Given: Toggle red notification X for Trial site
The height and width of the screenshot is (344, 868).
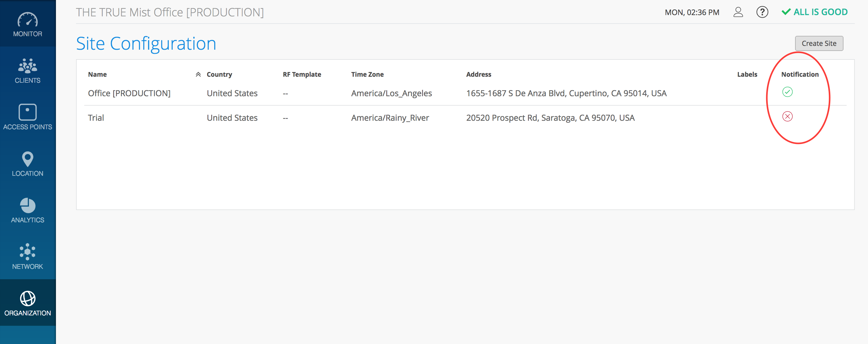Looking at the screenshot, I should click(x=787, y=116).
